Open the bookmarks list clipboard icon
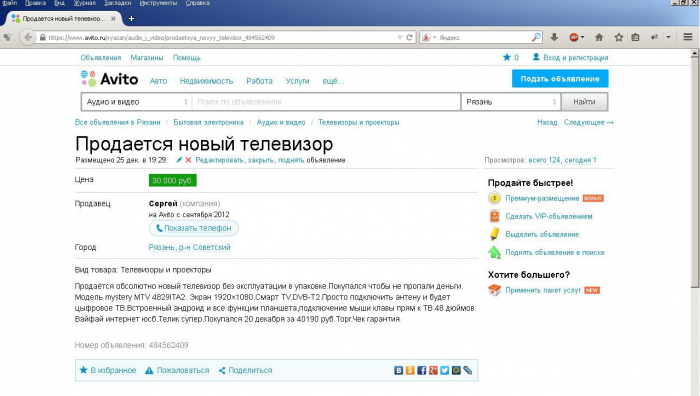700x396 pixels. click(635, 38)
